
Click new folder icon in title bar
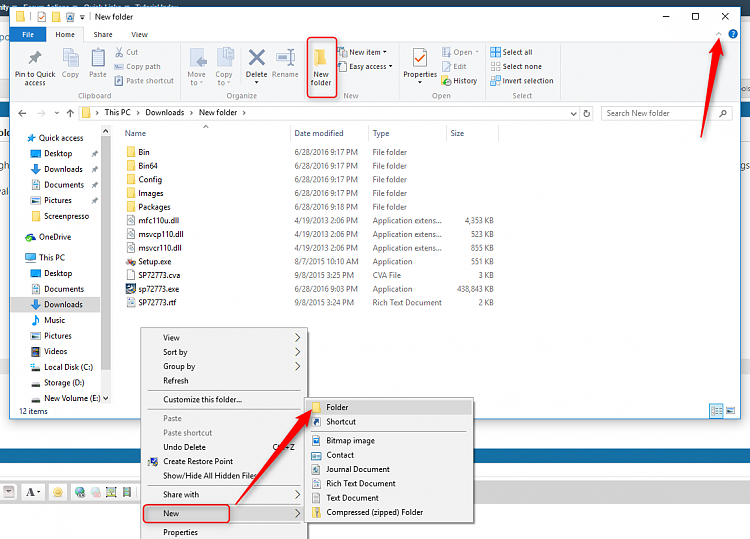tap(56, 17)
